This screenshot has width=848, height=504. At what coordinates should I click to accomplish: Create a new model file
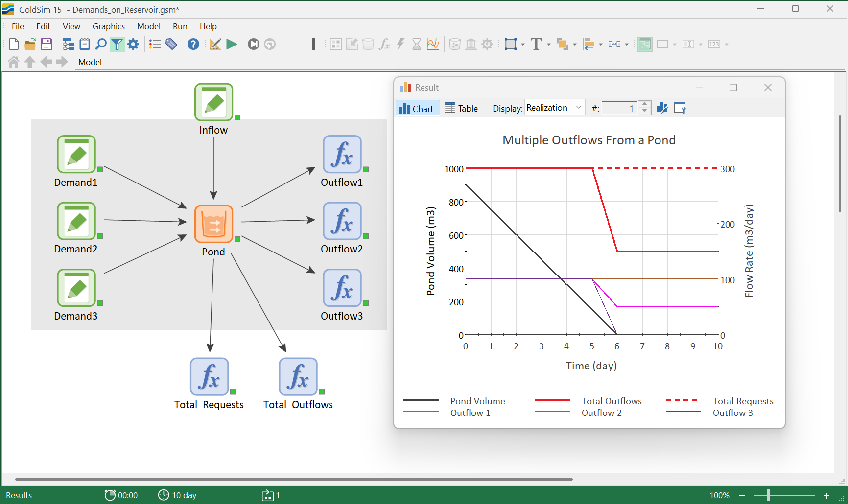pos(14,44)
